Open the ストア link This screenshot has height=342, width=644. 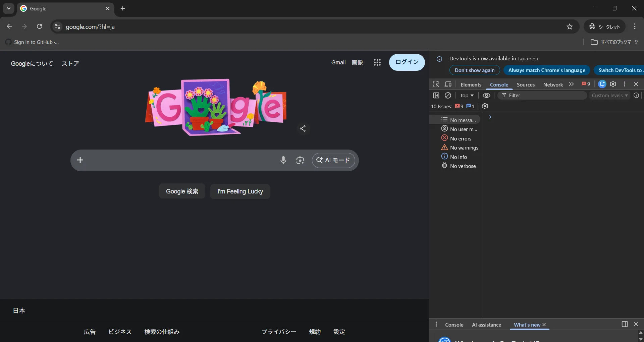(x=70, y=63)
